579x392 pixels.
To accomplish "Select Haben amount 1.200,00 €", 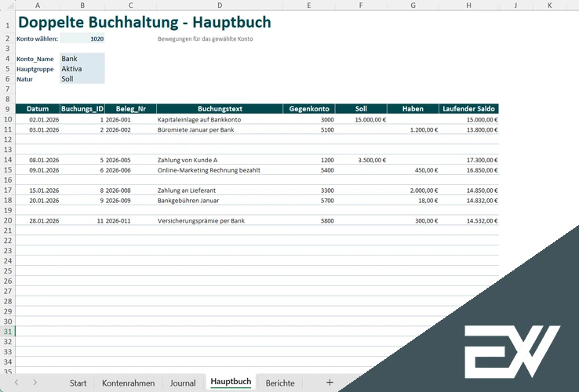I will (x=413, y=129).
